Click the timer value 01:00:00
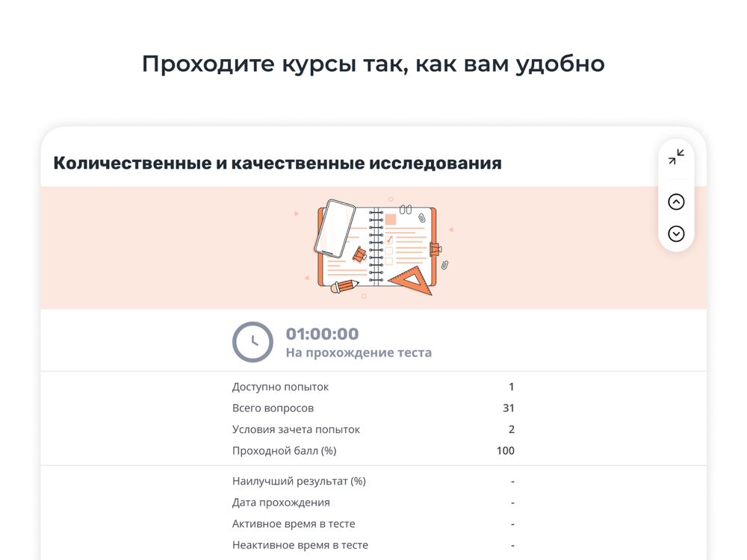This screenshot has height=560, width=747. [322, 334]
